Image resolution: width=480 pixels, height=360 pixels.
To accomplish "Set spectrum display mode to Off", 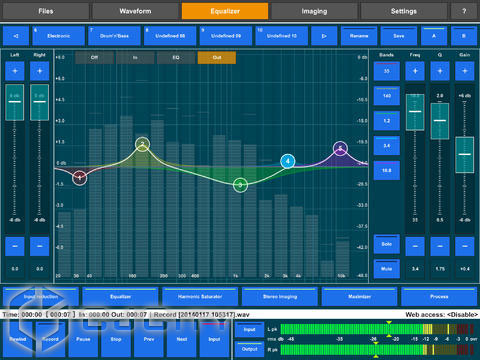I will [94, 57].
